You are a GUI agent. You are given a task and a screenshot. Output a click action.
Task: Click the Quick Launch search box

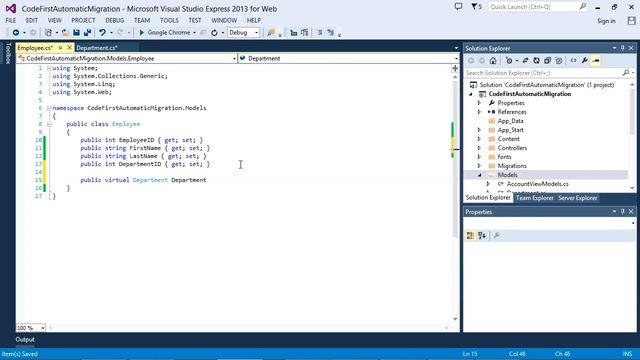click(x=538, y=7)
